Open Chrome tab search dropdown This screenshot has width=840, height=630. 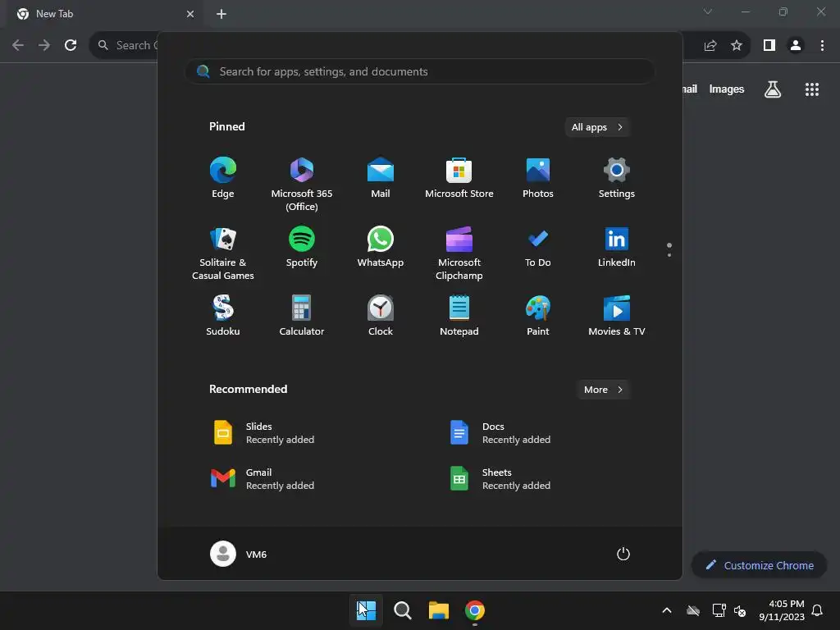708,11
